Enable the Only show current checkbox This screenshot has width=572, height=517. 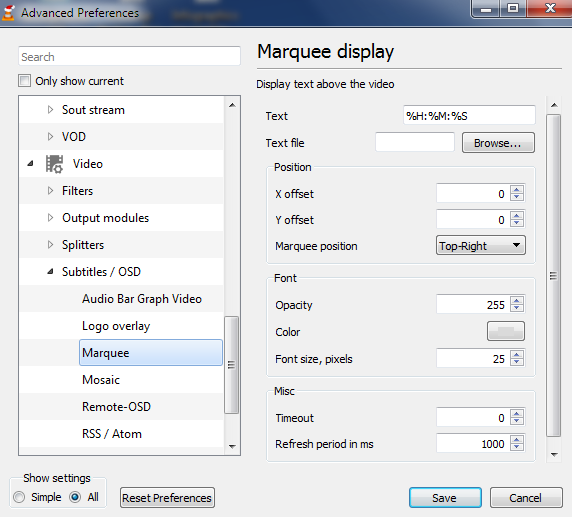point(24,81)
